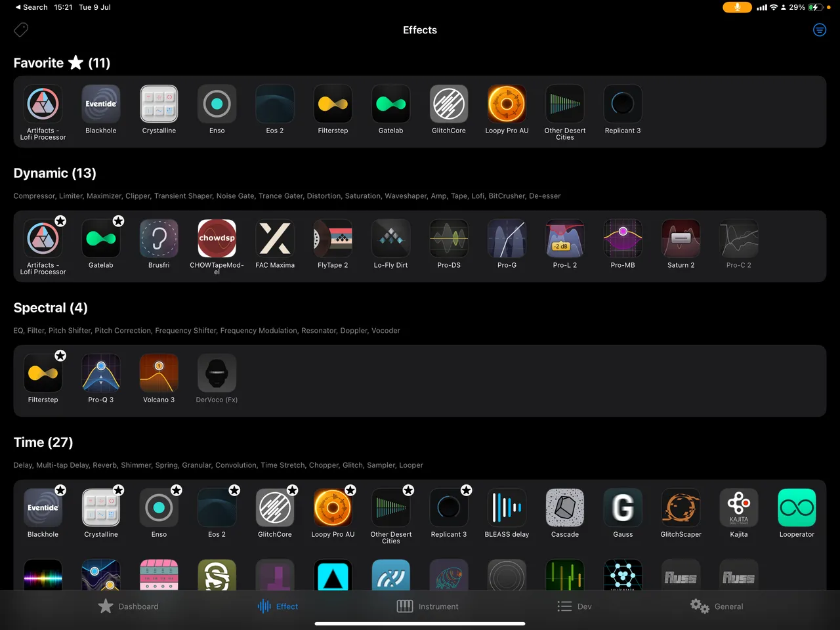
Task: Open the Volcano 3 effect
Action: pyautogui.click(x=159, y=373)
